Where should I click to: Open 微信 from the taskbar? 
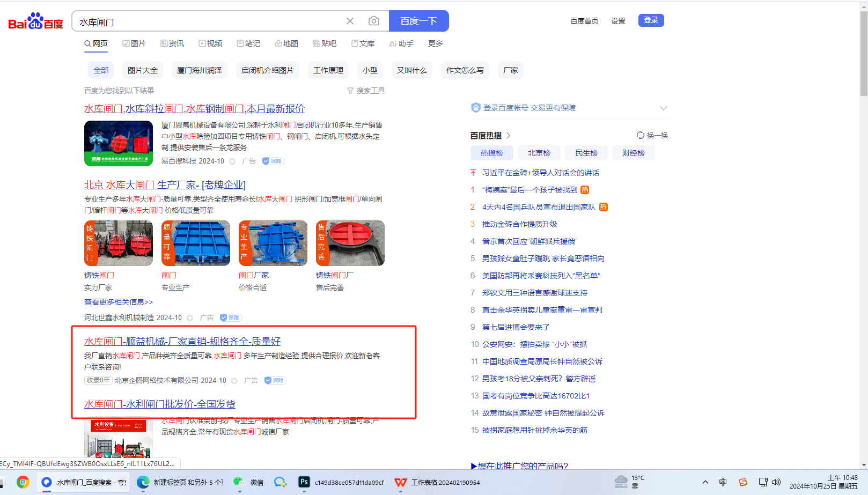pos(248,482)
